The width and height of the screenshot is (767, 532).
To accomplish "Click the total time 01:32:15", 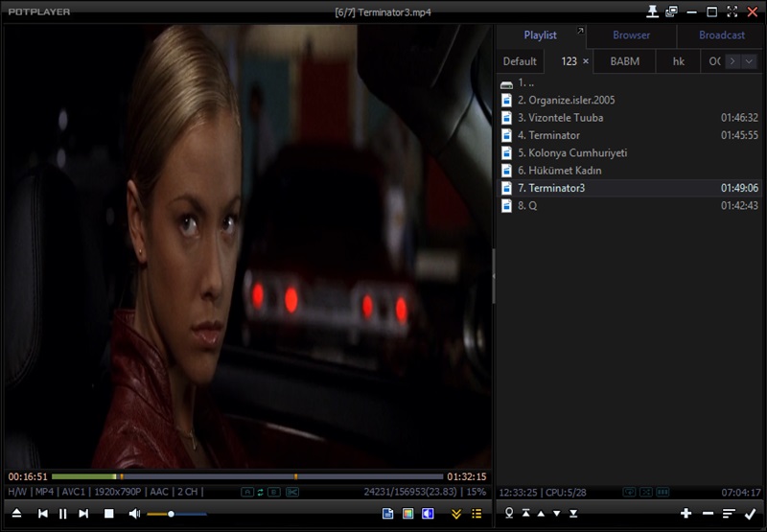I will (467, 476).
